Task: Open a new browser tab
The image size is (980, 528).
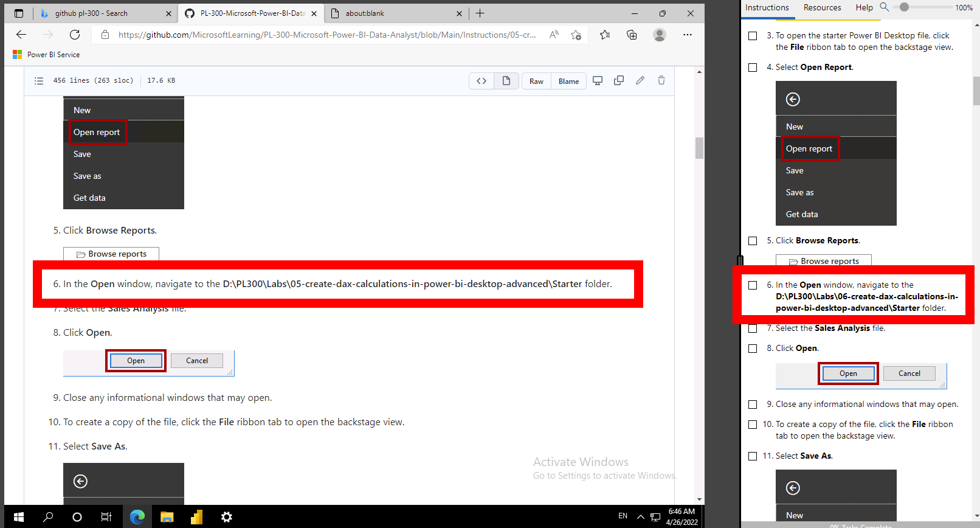Action: pos(480,13)
